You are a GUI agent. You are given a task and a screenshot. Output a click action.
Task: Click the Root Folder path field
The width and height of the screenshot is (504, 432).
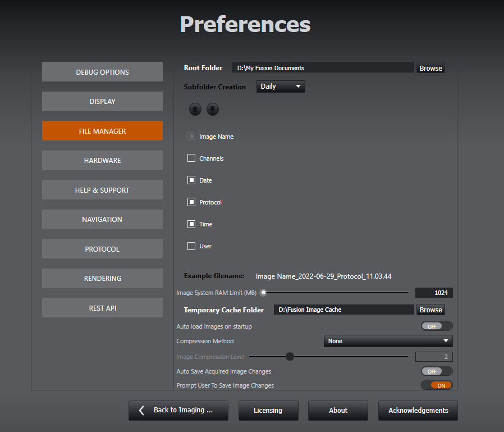[323, 68]
